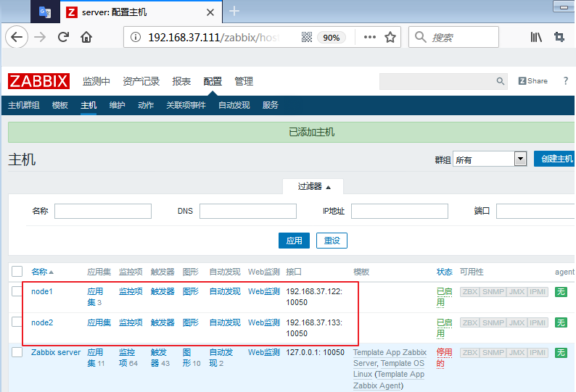Open the 监测中 top menu

click(96, 81)
